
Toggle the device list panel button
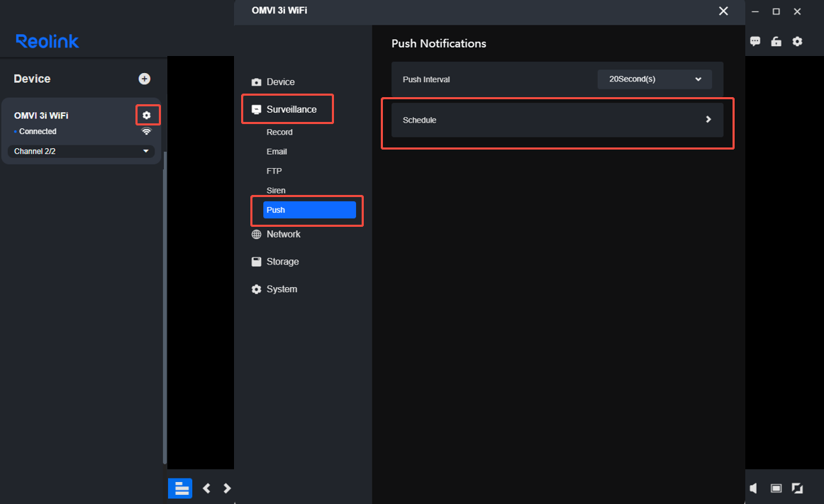coord(180,488)
